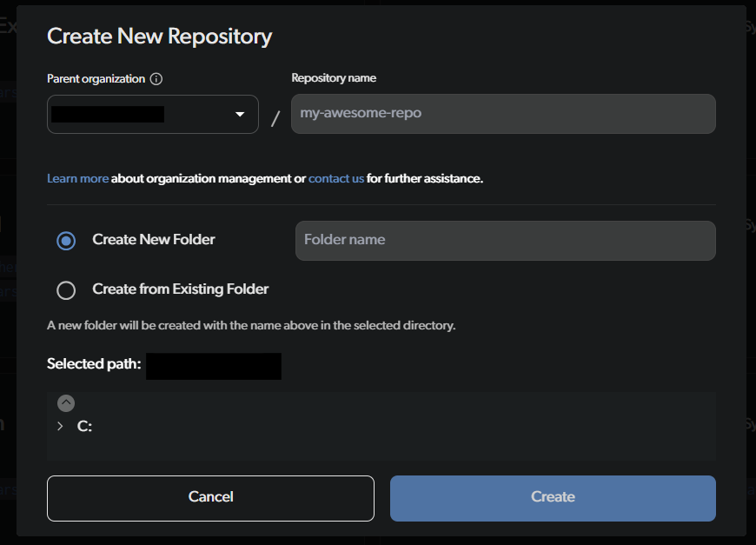
Task: Click the Folder name input field
Action: (504, 240)
